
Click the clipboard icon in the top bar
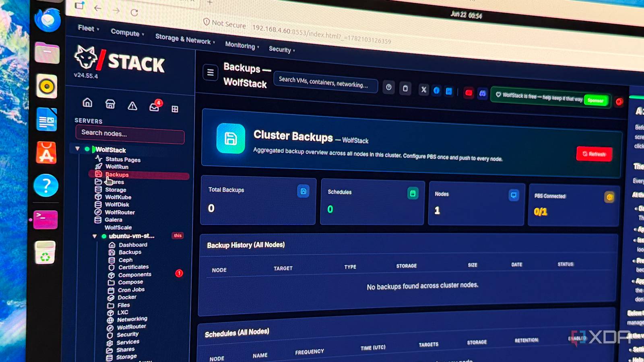click(x=405, y=88)
